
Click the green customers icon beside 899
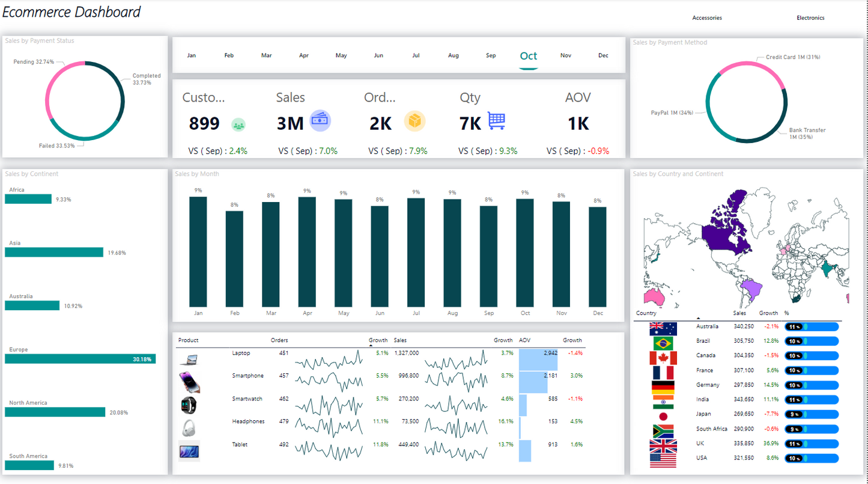click(238, 124)
